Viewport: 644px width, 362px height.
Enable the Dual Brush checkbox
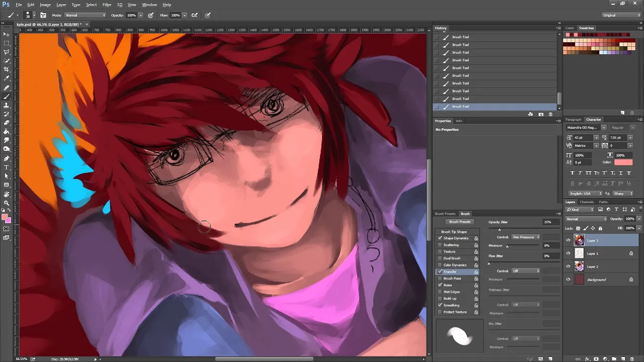(x=440, y=258)
